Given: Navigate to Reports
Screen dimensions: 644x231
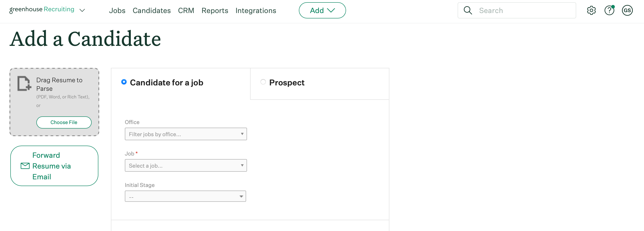Looking at the screenshot, I should (x=215, y=11).
